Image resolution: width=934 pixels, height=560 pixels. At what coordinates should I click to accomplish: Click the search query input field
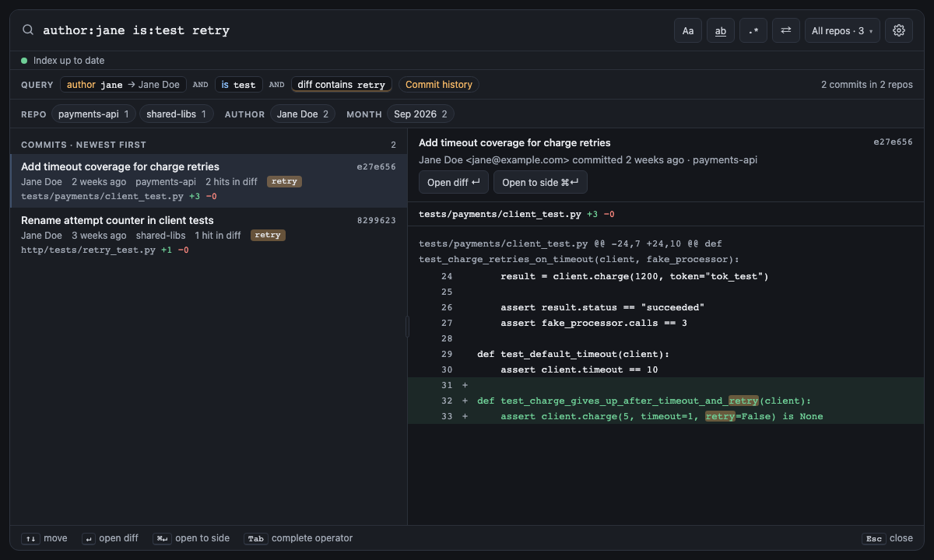(x=354, y=30)
